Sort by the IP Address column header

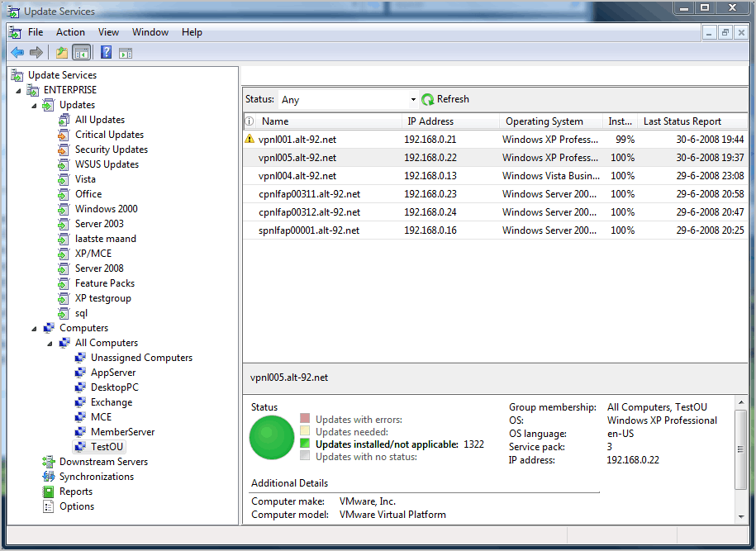pyautogui.click(x=451, y=121)
